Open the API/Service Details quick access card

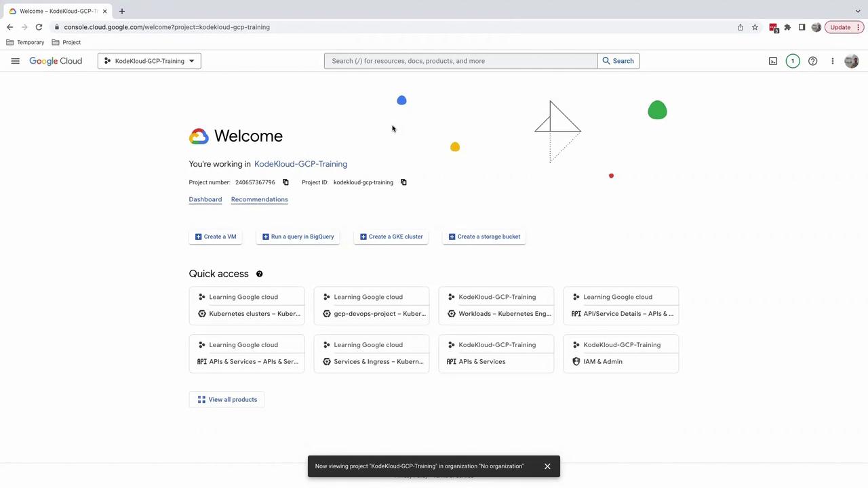[621, 306]
